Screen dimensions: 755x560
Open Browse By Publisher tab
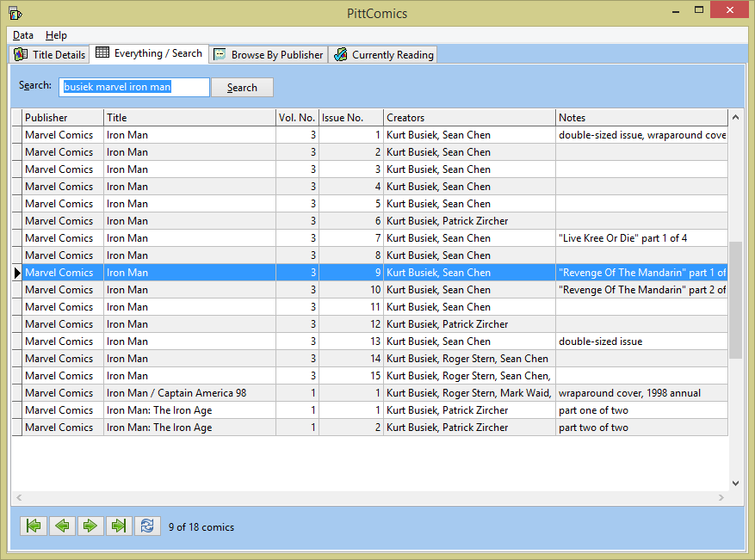pos(269,54)
